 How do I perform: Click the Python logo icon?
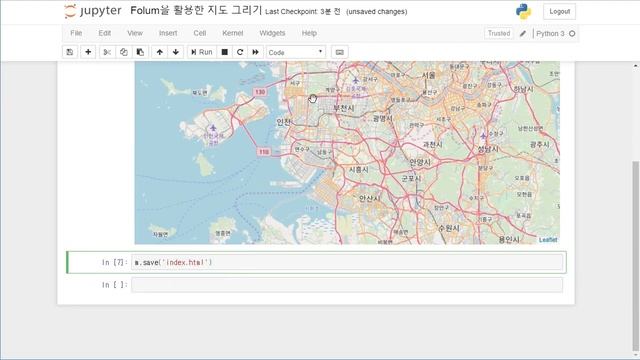pyautogui.click(x=523, y=11)
